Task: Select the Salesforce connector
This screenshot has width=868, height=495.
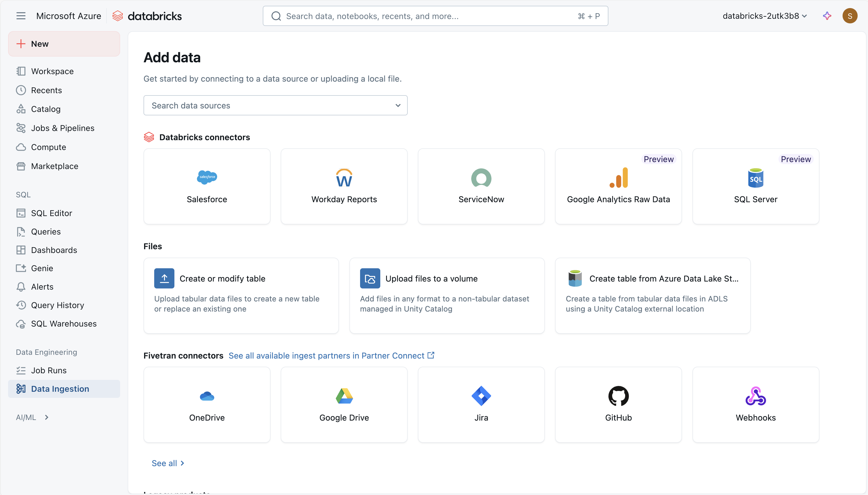Action: tap(206, 186)
